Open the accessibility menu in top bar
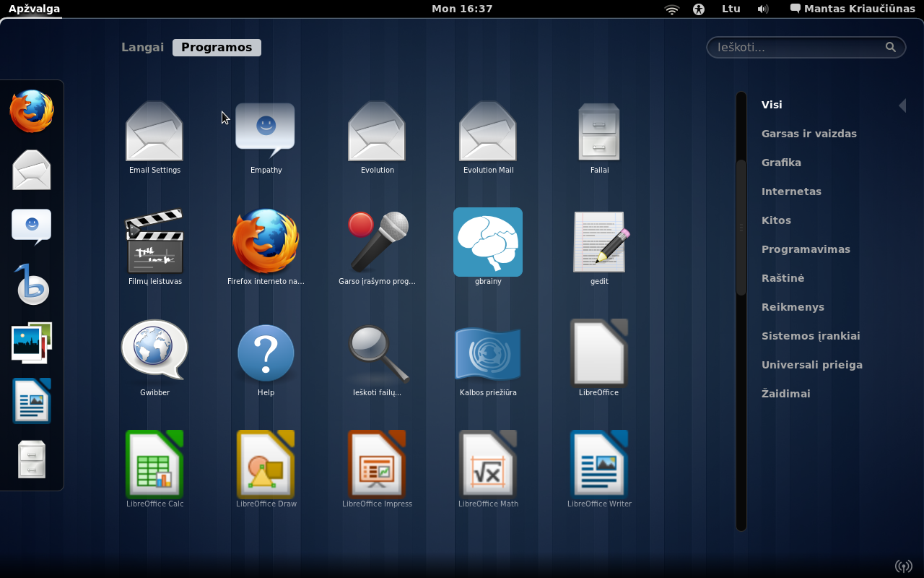 (698, 9)
